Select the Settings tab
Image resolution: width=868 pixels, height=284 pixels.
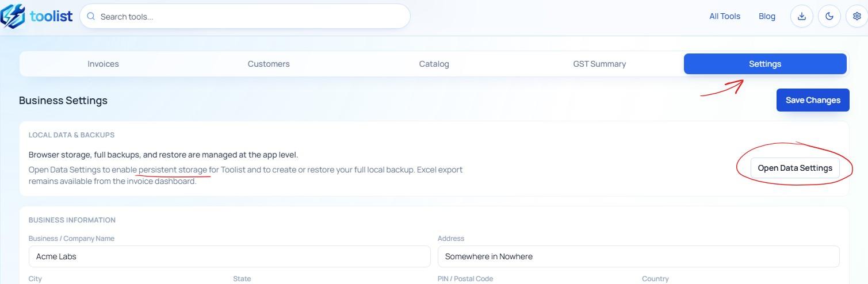tap(765, 64)
